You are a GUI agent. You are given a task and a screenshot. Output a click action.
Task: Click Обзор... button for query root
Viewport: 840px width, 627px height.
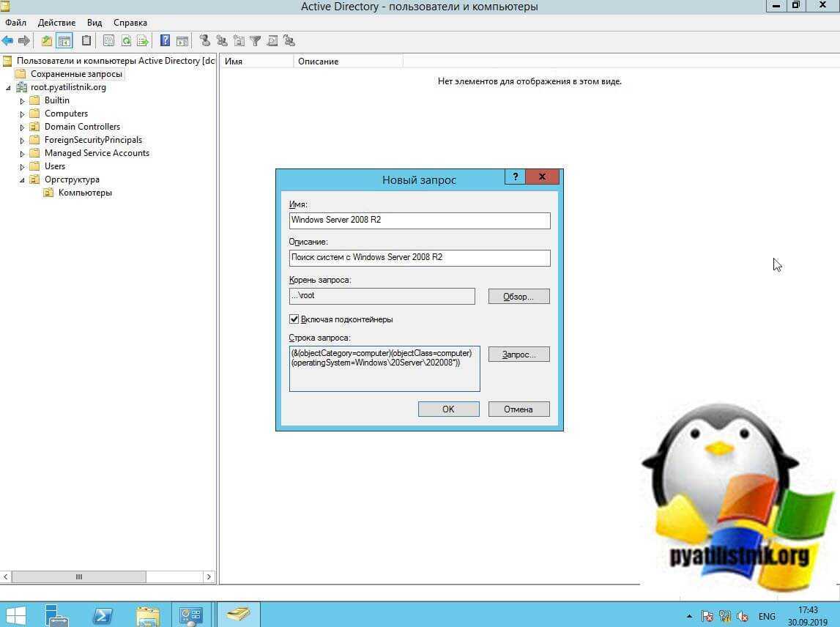point(519,297)
